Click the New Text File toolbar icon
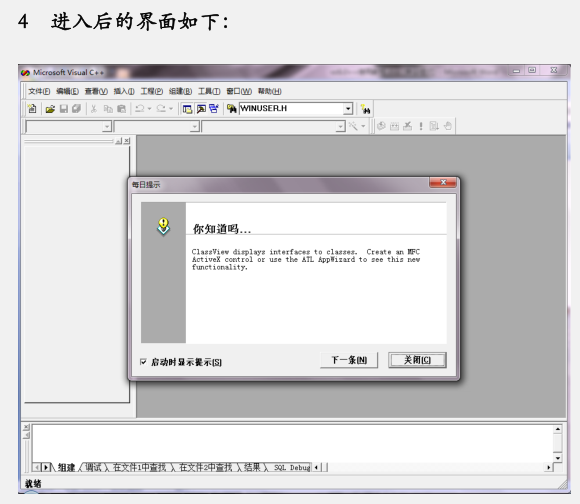580x504 pixels. click(x=32, y=109)
